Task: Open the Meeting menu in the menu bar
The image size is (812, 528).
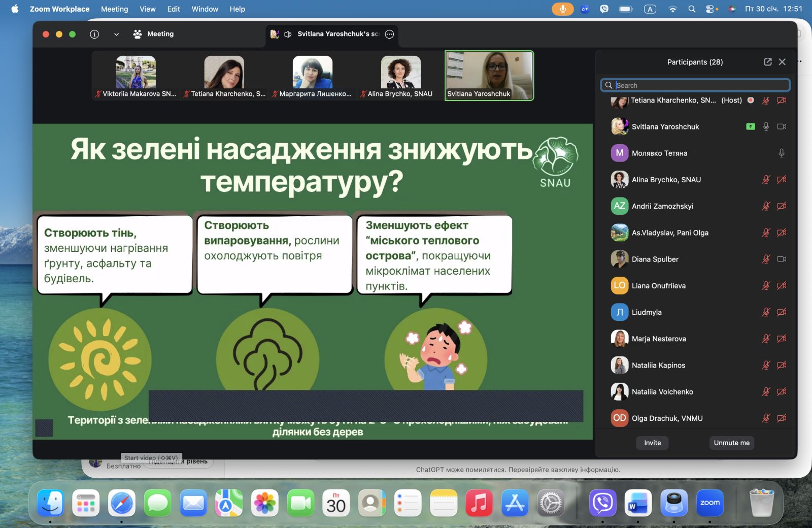Action: click(114, 9)
